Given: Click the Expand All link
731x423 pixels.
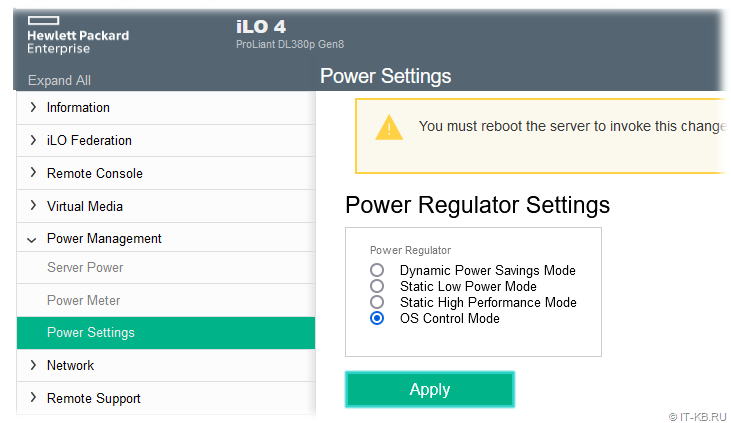Looking at the screenshot, I should pos(59,80).
